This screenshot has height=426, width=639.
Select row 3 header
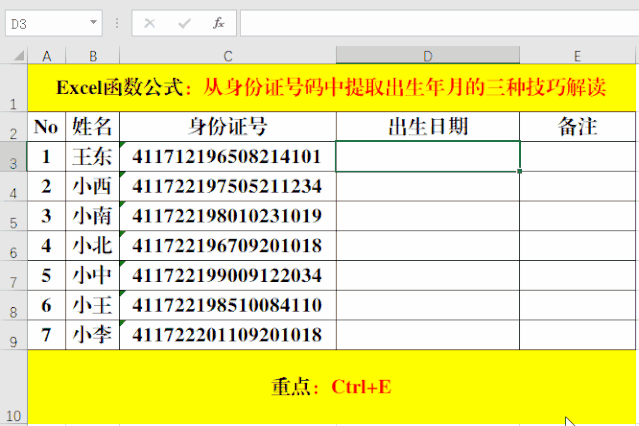click(x=13, y=157)
